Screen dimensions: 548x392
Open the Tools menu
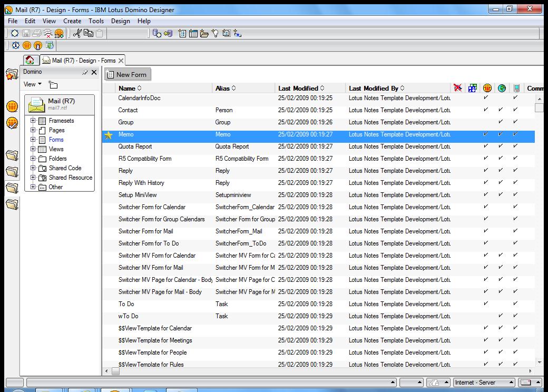pyautogui.click(x=96, y=21)
